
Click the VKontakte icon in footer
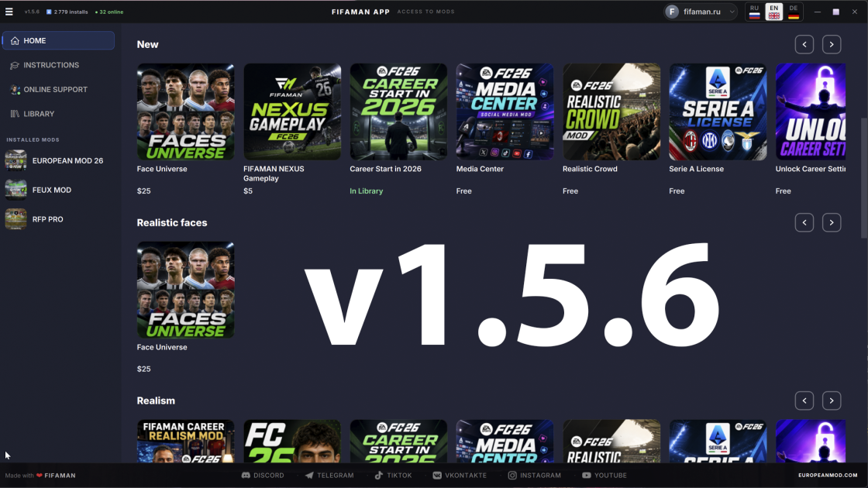437,476
